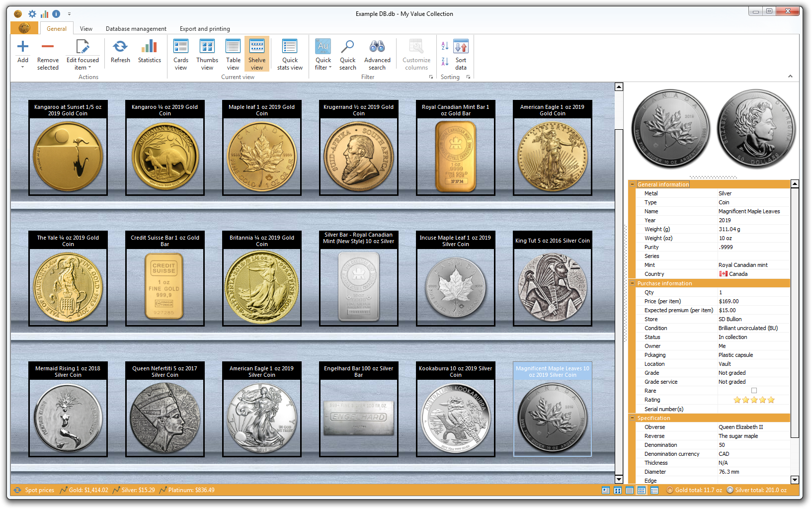Open the Export and printing tab
Image resolution: width=812 pixels, height=509 pixels.
click(x=205, y=29)
